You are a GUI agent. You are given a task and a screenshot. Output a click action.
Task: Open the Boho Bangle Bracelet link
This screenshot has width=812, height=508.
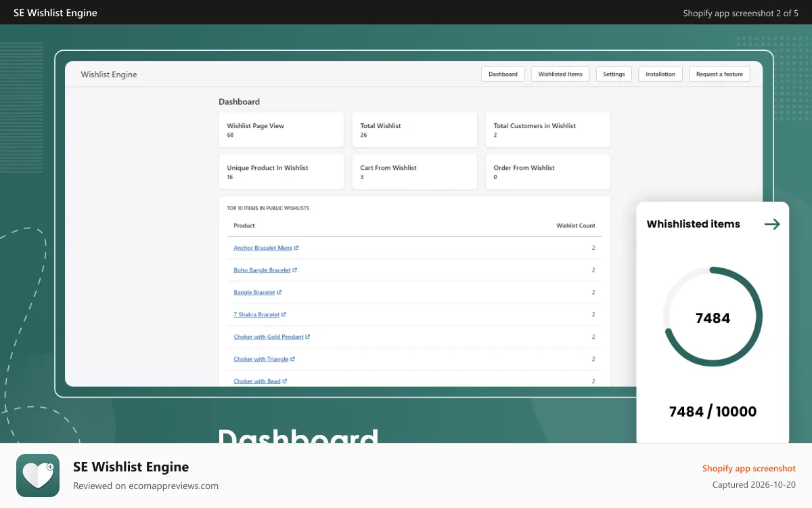262,270
